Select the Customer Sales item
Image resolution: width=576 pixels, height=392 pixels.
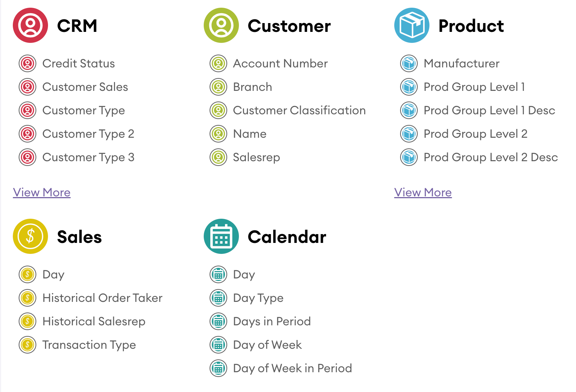(85, 87)
